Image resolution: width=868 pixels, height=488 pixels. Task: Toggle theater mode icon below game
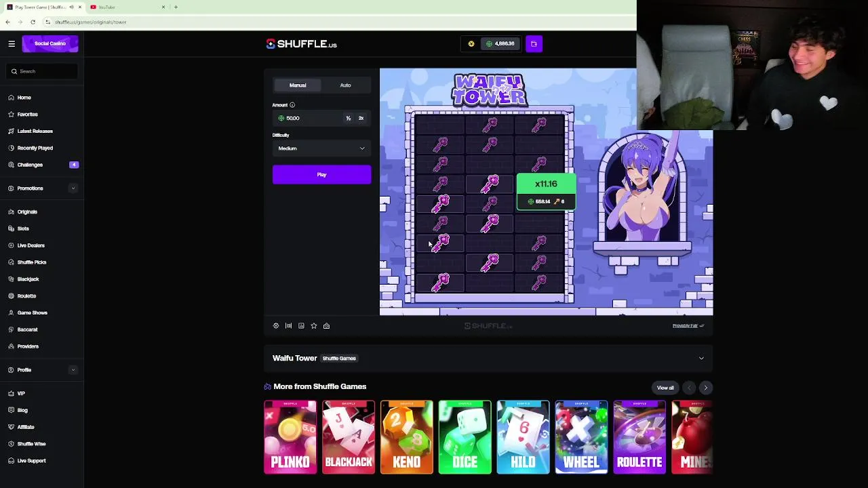(288, 326)
